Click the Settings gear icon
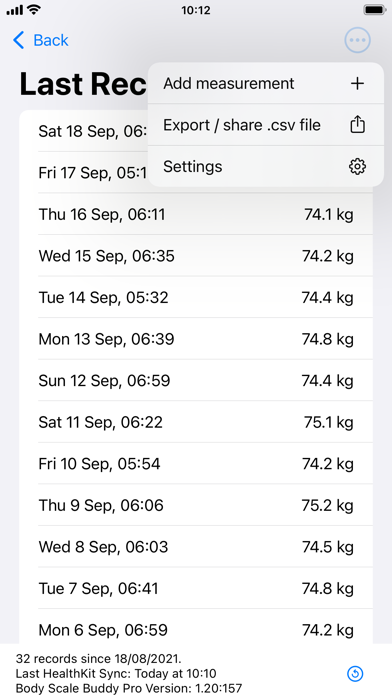The height and width of the screenshot is (696, 392). [357, 167]
